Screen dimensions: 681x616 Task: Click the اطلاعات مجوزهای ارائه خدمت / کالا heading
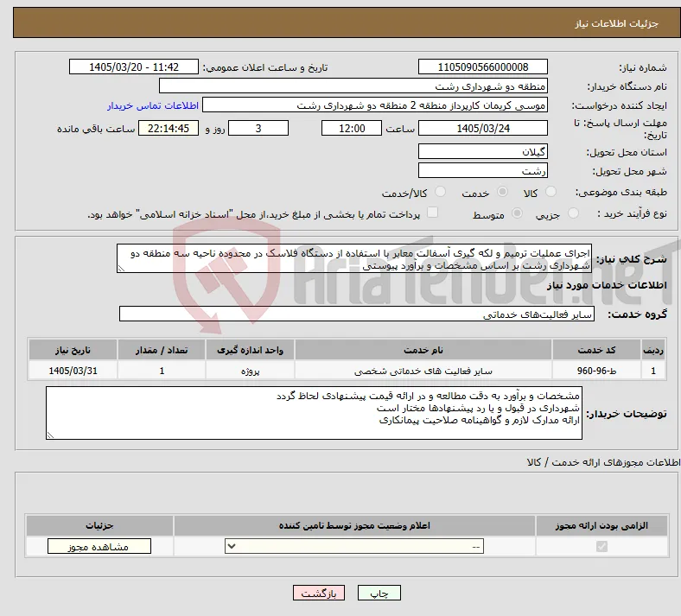(604, 462)
